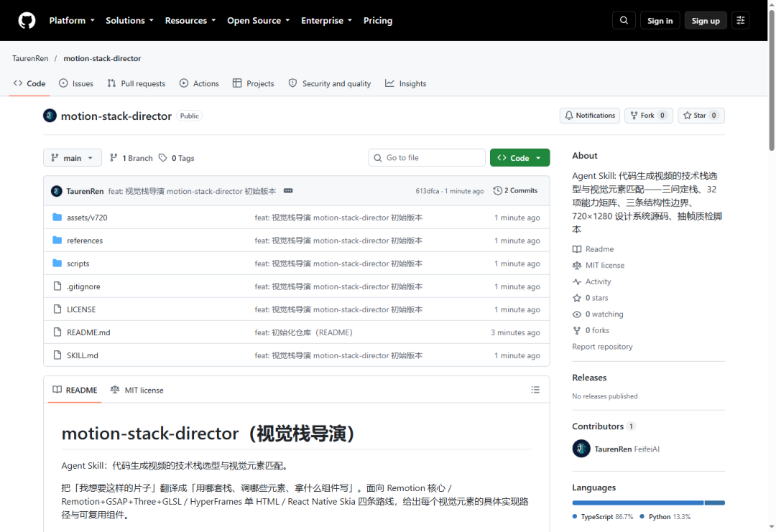This screenshot has height=532, width=776.
Task: Select the MIT license tab above README
Action: 137,390
